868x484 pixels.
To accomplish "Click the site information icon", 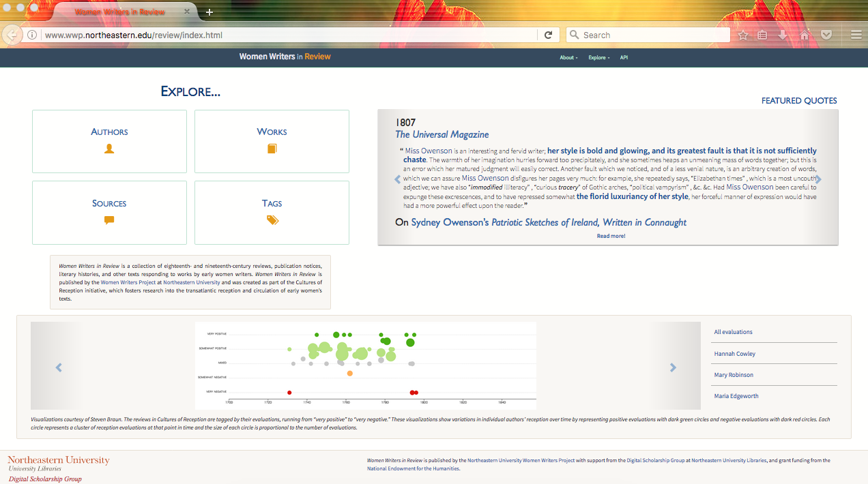I will [31, 35].
